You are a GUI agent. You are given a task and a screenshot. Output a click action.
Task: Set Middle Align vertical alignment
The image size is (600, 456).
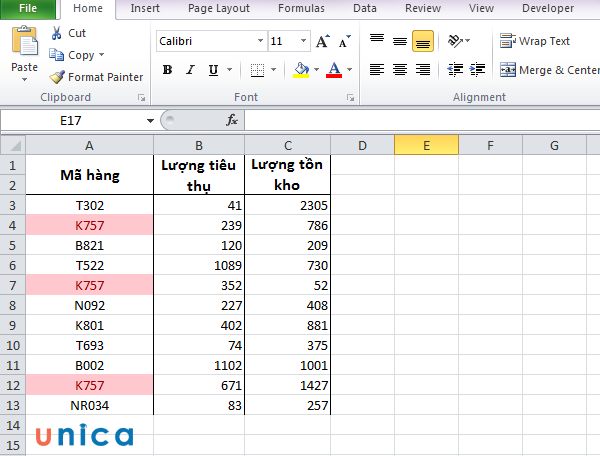click(x=400, y=41)
